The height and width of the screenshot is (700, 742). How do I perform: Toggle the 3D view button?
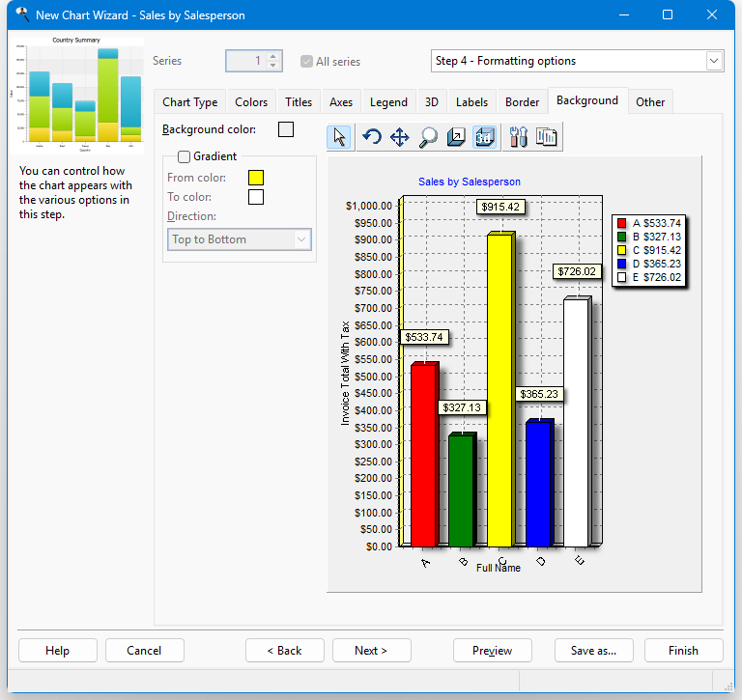click(x=485, y=137)
